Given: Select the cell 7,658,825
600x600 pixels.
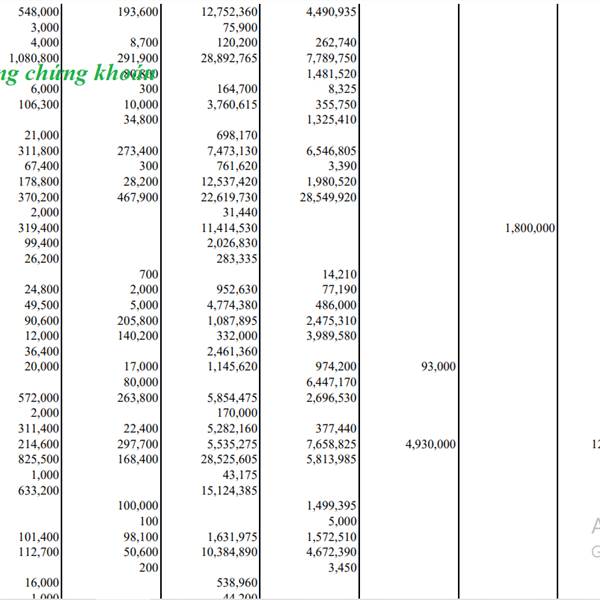Looking at the screenshot, I should click(331, 444).
